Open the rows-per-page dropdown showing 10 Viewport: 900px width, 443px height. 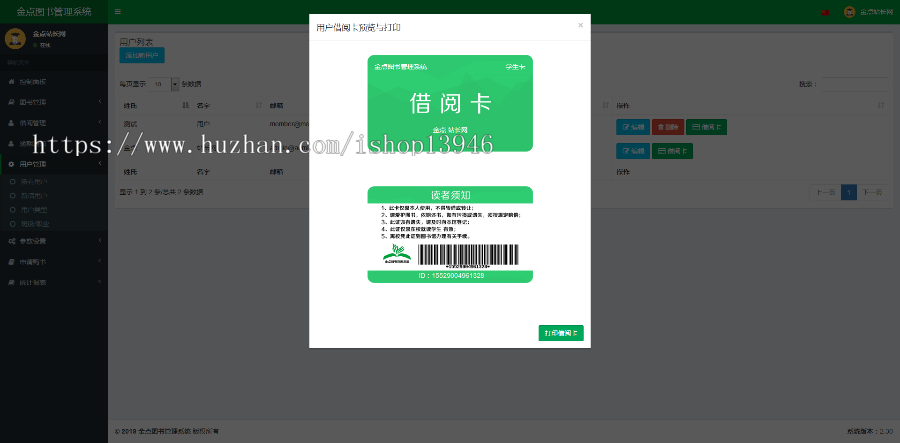coord(164,84)
